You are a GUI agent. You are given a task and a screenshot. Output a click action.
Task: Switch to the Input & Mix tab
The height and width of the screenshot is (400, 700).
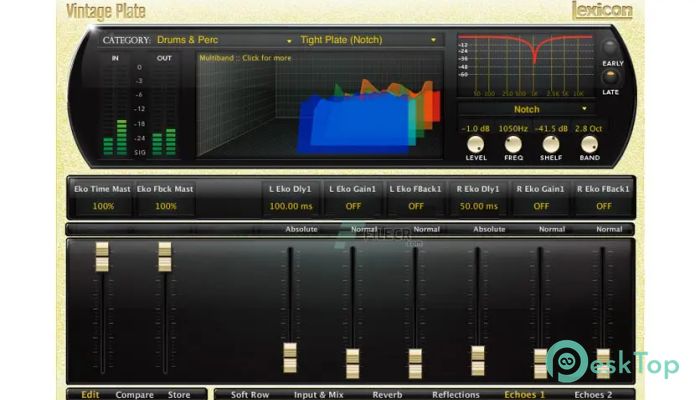[x=319, y=395]
